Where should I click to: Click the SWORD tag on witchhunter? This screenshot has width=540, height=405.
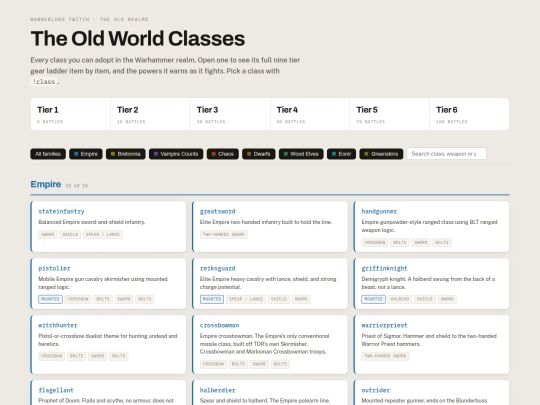point(97,356)
